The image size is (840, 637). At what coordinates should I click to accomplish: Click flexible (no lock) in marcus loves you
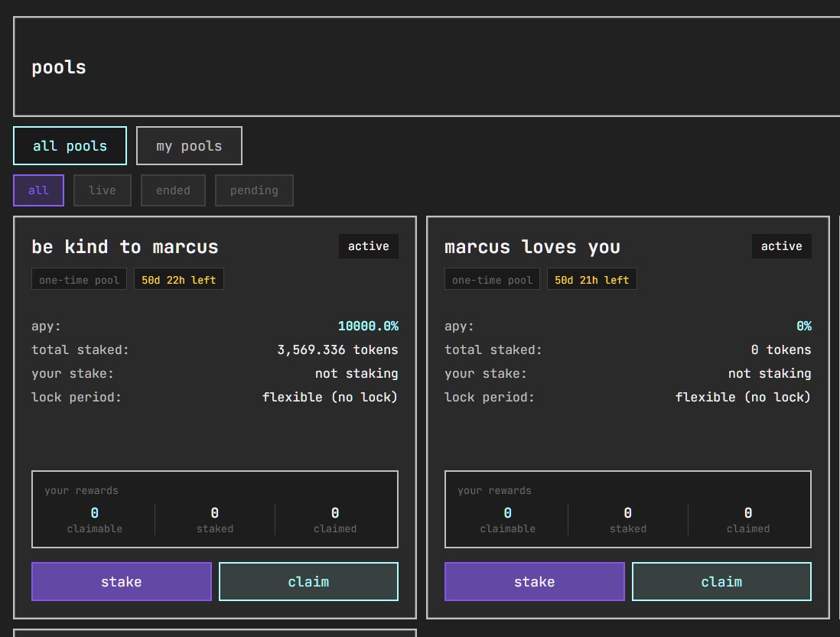click(743, 397)
